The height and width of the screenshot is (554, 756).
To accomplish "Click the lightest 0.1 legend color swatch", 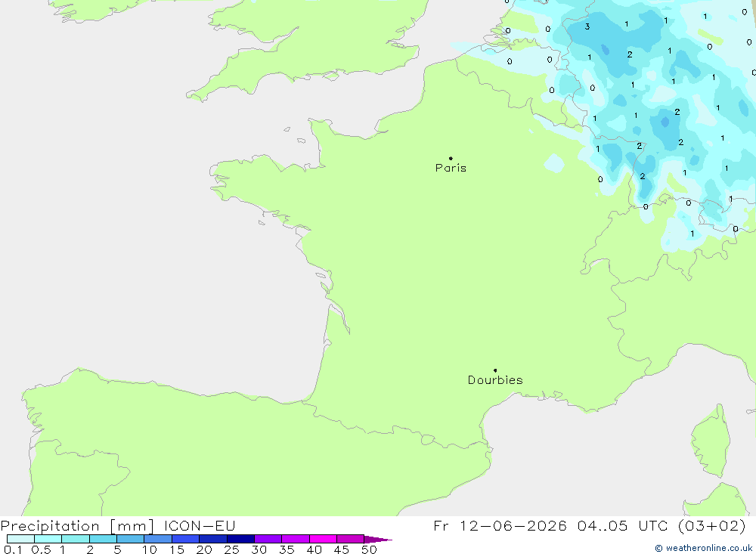I will [x=20, y=539].
